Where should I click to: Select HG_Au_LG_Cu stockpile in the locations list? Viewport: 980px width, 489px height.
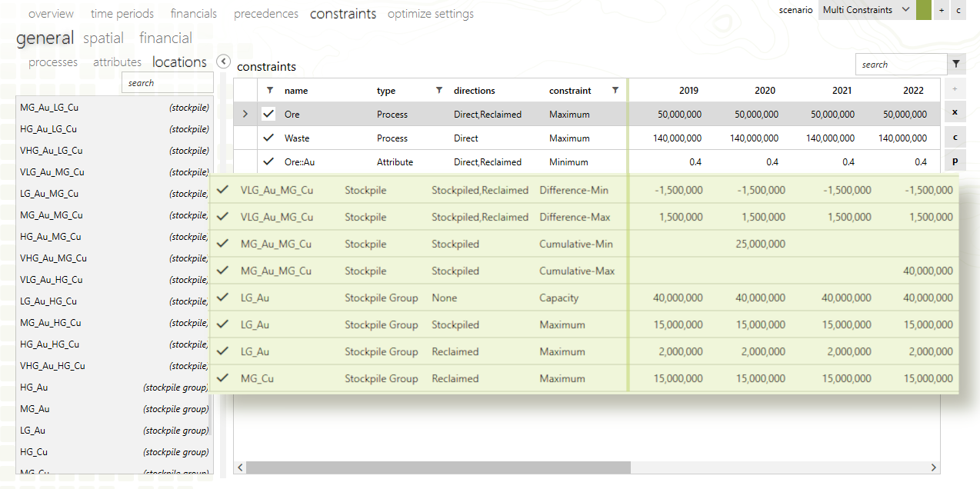click(x=115, y=128)
